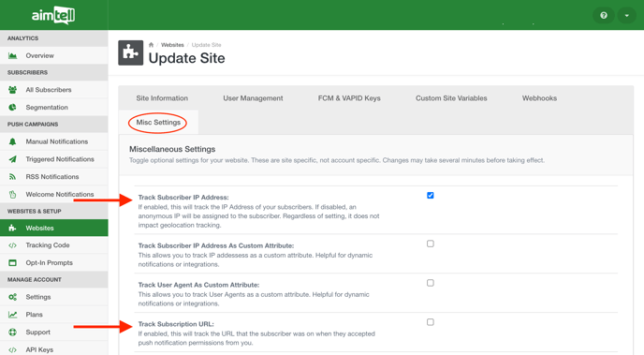Click the All Subscribers people icon
644x355 pixels.
13,90
